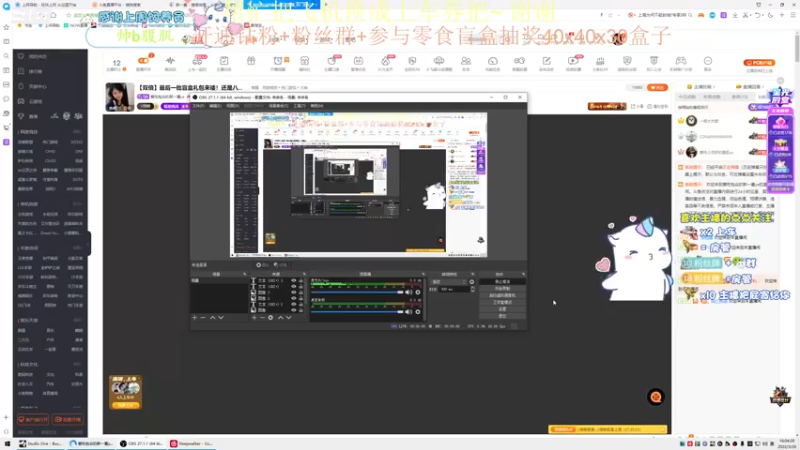The width and height of the screenshot is (800, 450).
Task: Move selected source up in OBS
Action: [x=280, y=317]
